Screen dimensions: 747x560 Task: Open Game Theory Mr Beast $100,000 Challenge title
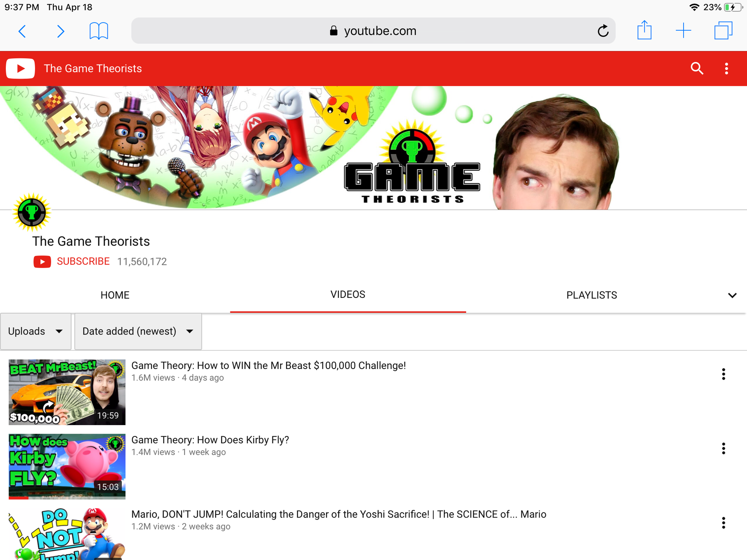click(x=268, y=366)
